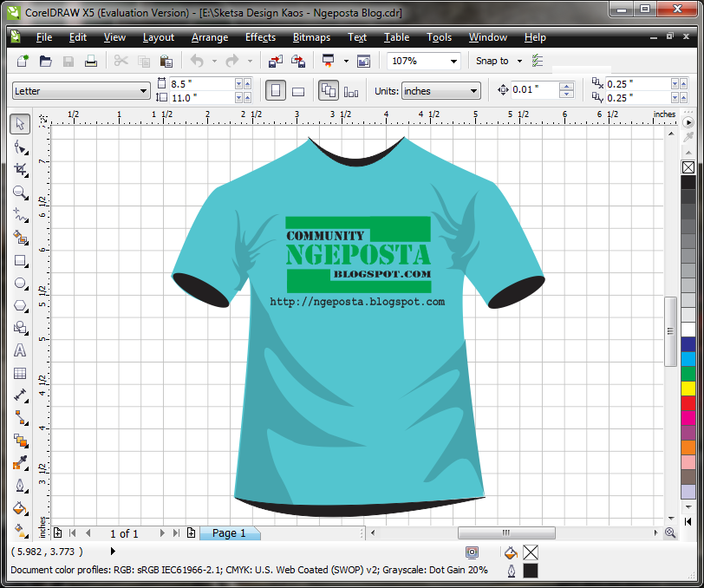Select the Polygon tool
Viewport: 704px width, 588px height.
(x=20, y=305)
